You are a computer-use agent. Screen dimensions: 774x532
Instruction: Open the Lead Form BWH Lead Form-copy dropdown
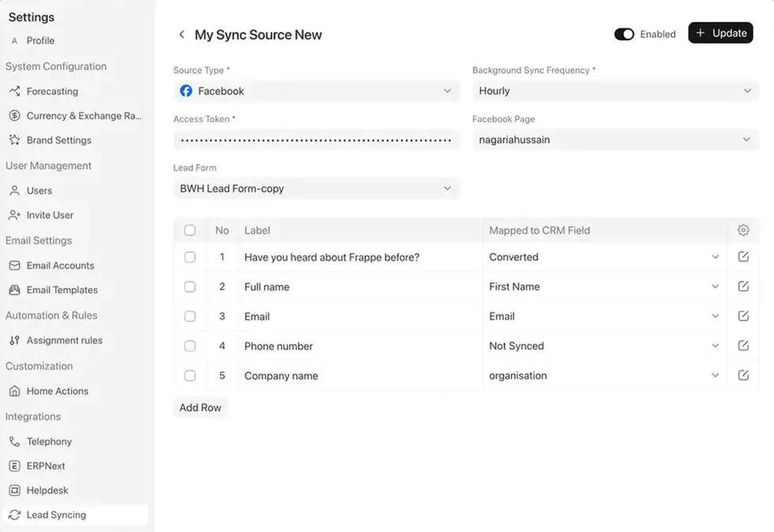coord(316,188)
